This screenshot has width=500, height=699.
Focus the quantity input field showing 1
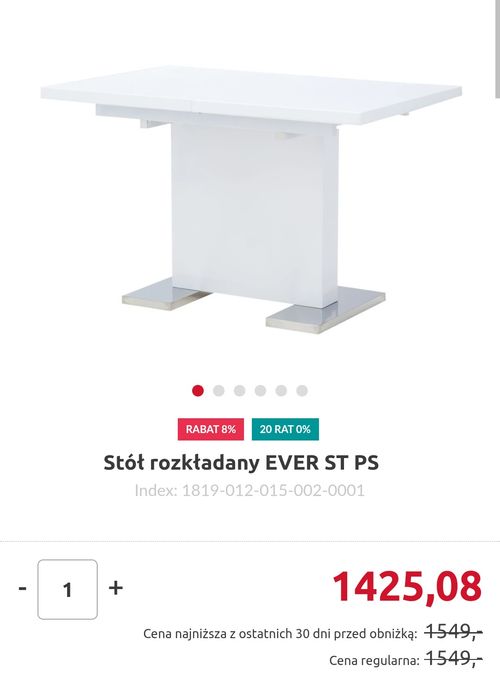click(67, 589)
